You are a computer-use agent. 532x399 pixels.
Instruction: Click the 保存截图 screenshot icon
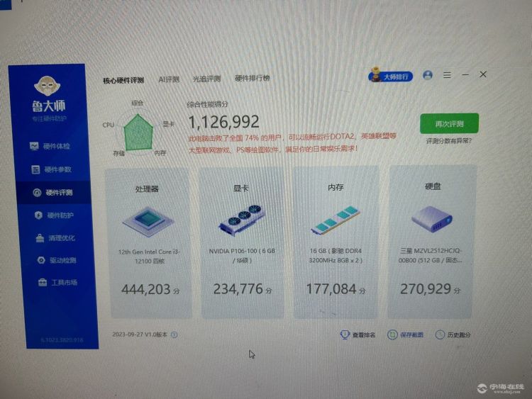pyautogui.click(x=392, y=335)
